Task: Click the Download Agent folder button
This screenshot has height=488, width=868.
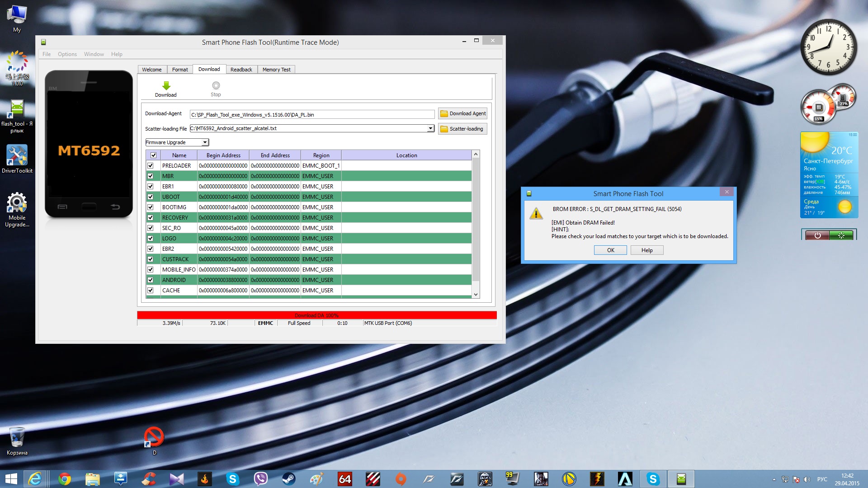Action: click(x=462, y=113)
